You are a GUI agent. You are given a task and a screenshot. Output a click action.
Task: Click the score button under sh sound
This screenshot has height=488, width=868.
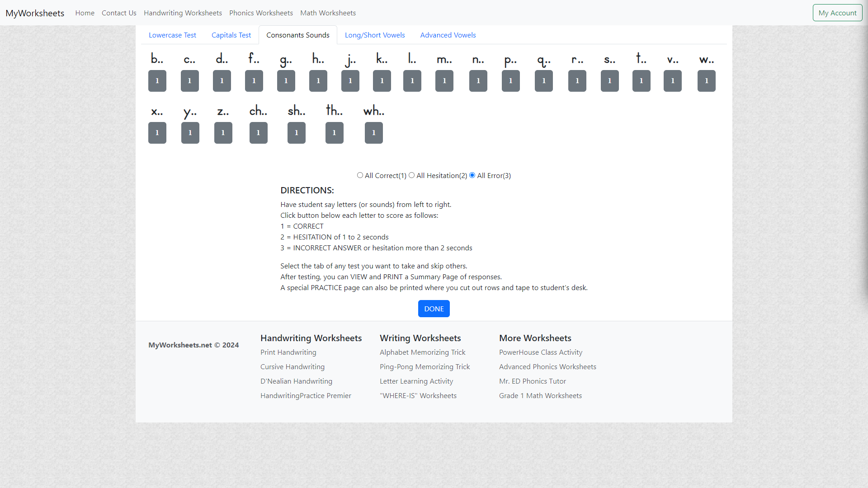point(297,133)
